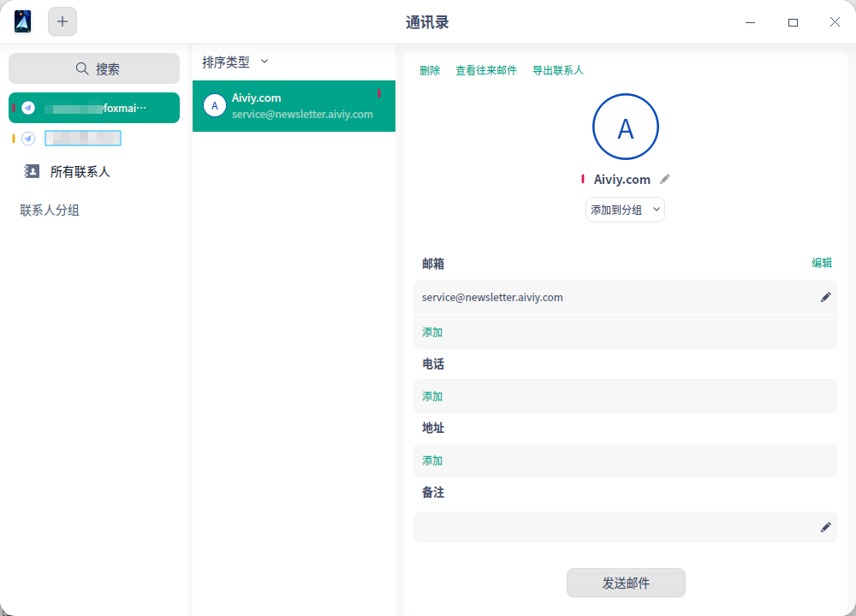The width and height of the screenshot is (856, 616).
Task: Click the small avatar in contact list
Action: pyautogui.click(x=214, y=106)
